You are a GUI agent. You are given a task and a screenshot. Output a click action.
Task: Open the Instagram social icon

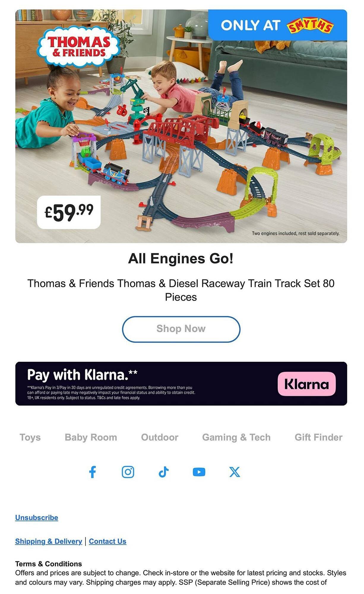pyautogui.click(x=128, y=472)
